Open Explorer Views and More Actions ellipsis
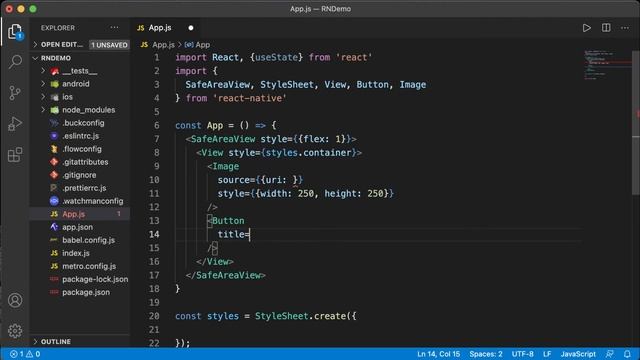Image resolution: width=640 pixels, height=360 pixels. (x=114, y=28)
